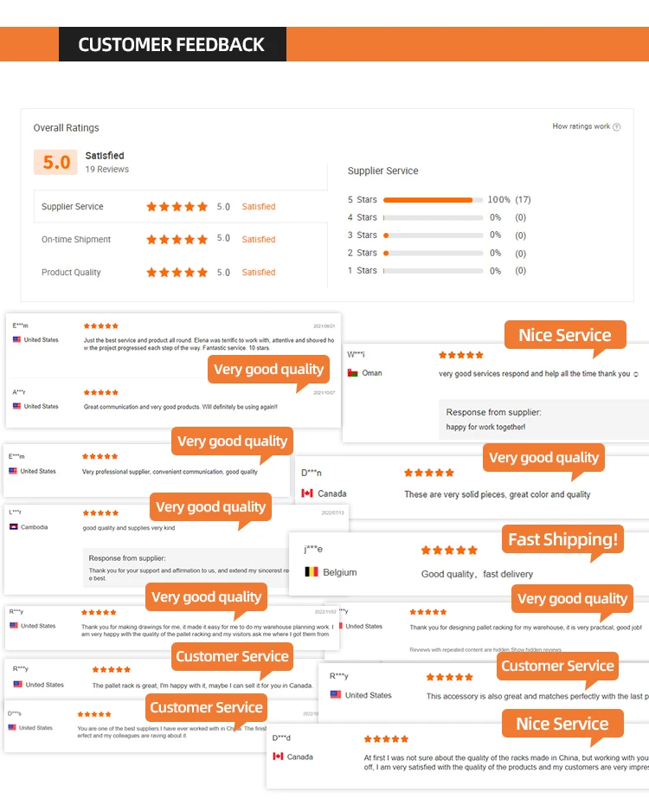Click the 1 Stars rating bar
The width and height of the screenshot is (649, 812).
tap(433, 271)
